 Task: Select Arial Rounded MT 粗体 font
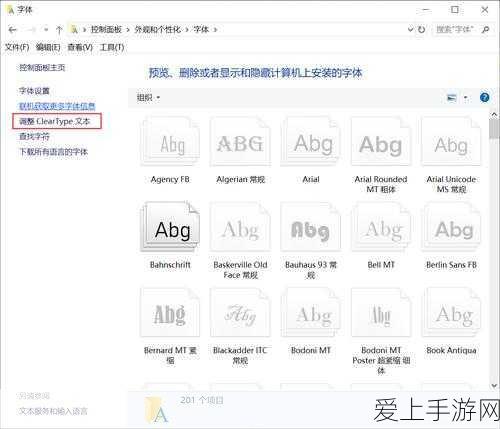tap(381, 142)
